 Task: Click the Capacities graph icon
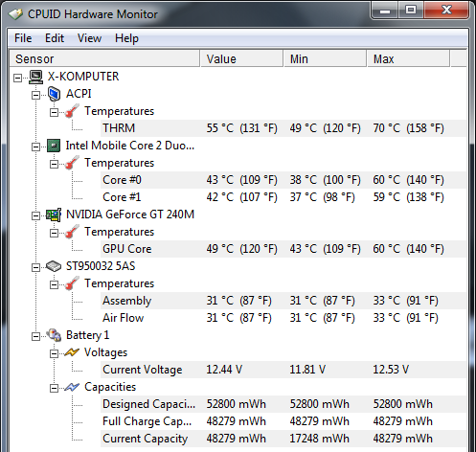coord(72,387)
